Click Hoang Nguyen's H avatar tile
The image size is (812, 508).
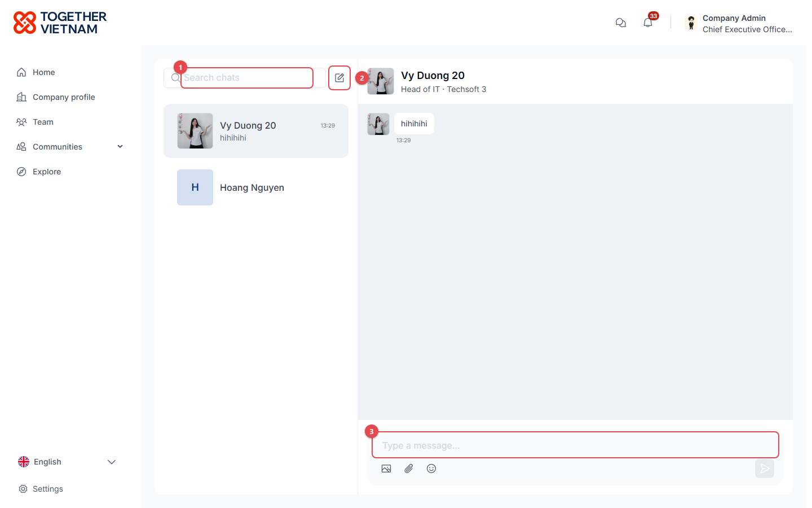195,187
